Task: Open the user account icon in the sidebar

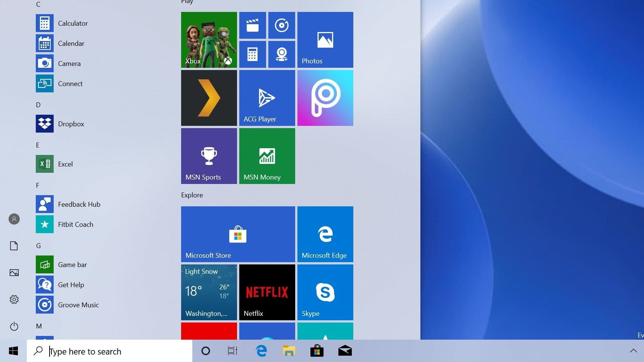Action: click(x=14, y=219)
